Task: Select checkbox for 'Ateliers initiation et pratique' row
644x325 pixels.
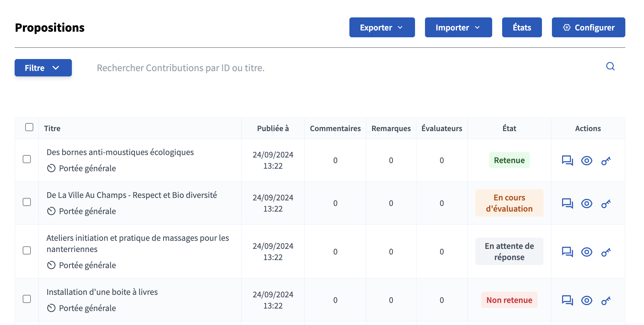Action: click(27, 250)
